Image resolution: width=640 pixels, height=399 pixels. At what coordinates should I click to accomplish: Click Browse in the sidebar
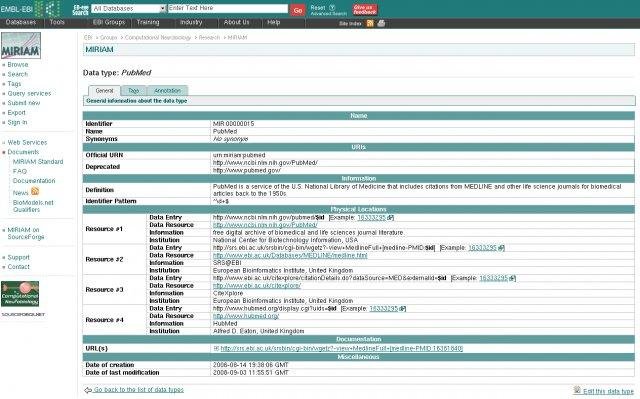click(x=18, y=64)
